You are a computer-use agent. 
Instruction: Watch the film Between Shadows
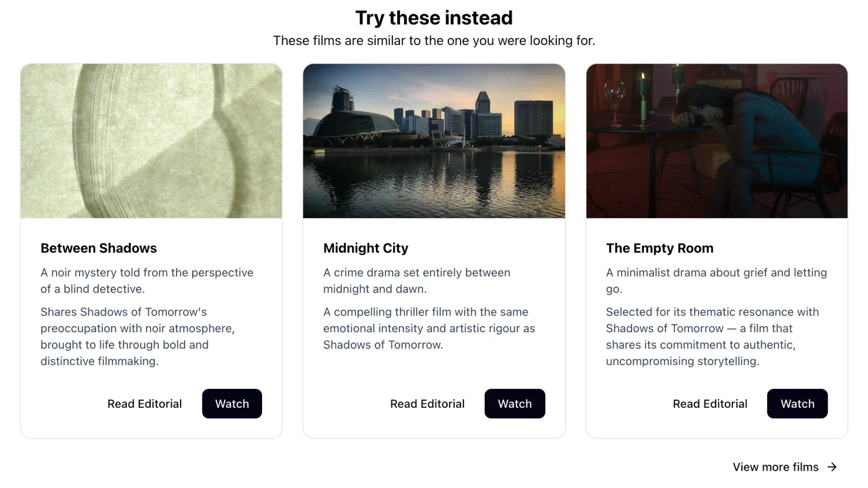tap(232, 404)
